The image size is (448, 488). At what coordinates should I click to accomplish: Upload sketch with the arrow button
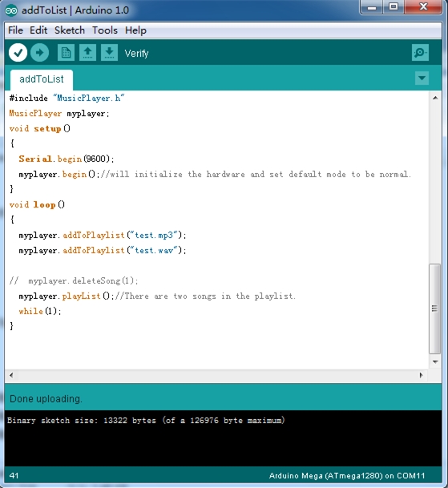pyautogui.click(x=39, y=53)
